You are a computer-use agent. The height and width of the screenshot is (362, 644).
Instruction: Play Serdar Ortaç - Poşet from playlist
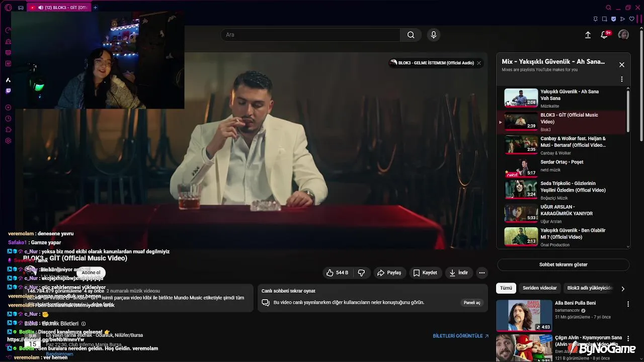(x=561, y=167)
